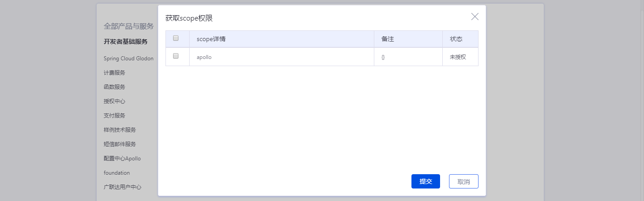644x201 pixels.
Task: Open 配置中心Apollo in sidebar
Action: click(x=122, y=159)
